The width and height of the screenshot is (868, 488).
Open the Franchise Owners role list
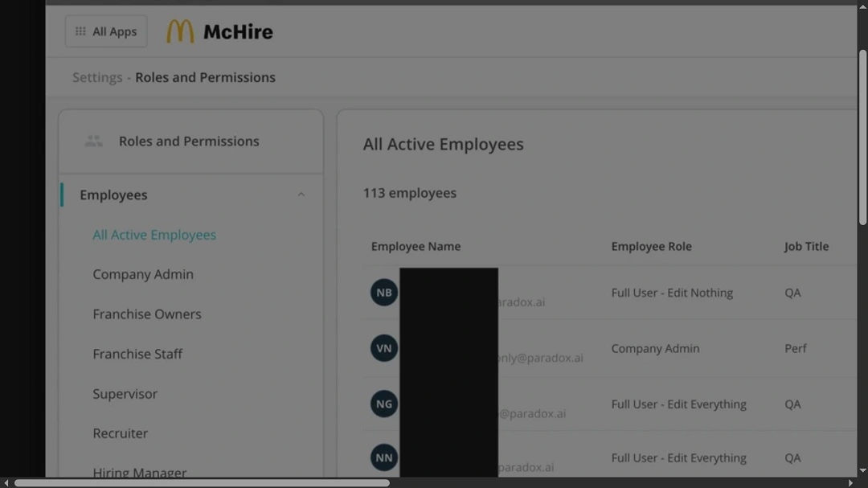click(x=147, y=314)
